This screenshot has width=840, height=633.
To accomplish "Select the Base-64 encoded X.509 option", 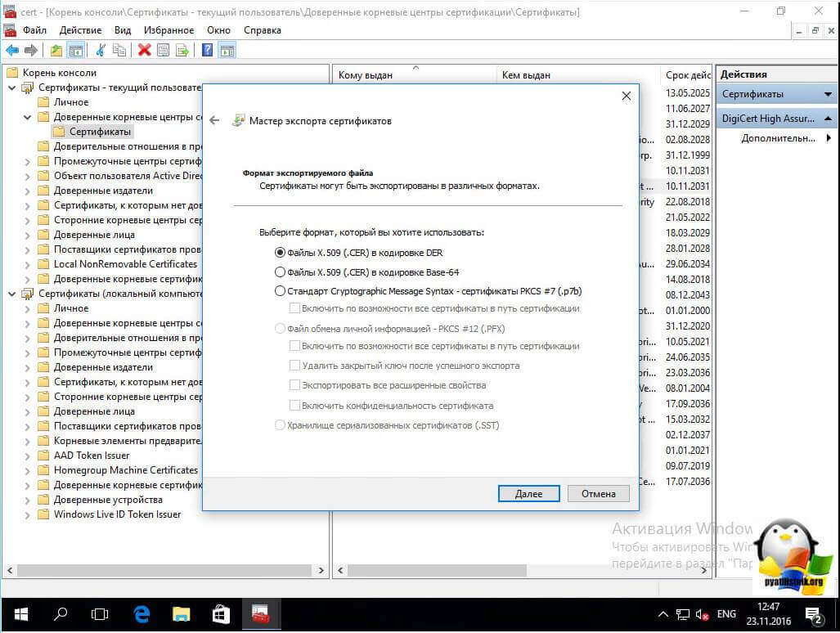I will [x=281, y=272].
